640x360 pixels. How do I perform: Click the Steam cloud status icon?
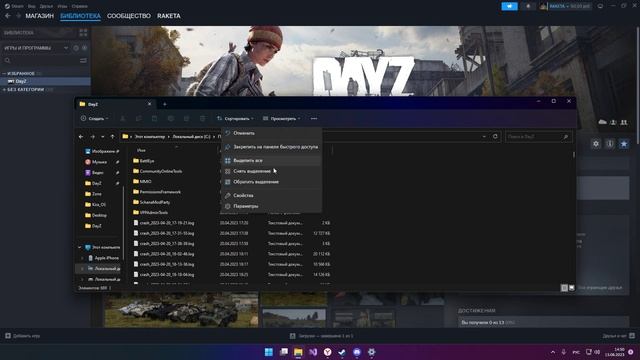click(602, 122)
